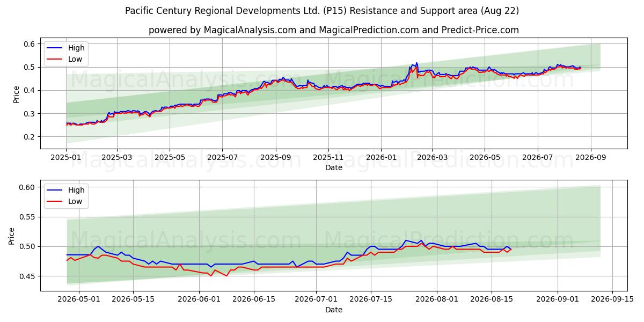Click the 'powered by MagicalAnalysis.com' subtitle
The width and height of the screenshot is (644, 322).
click(x=334, y=30)
